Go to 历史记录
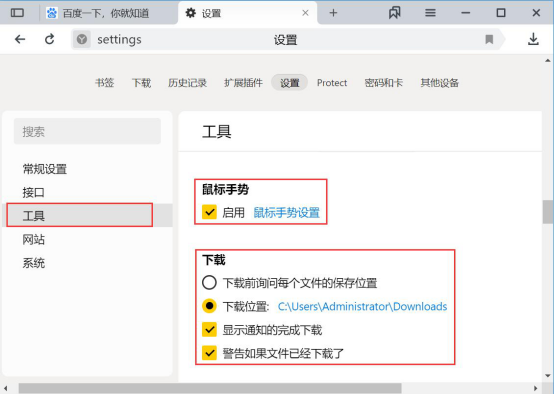The image size is (554, 395). tap(187, 83)
